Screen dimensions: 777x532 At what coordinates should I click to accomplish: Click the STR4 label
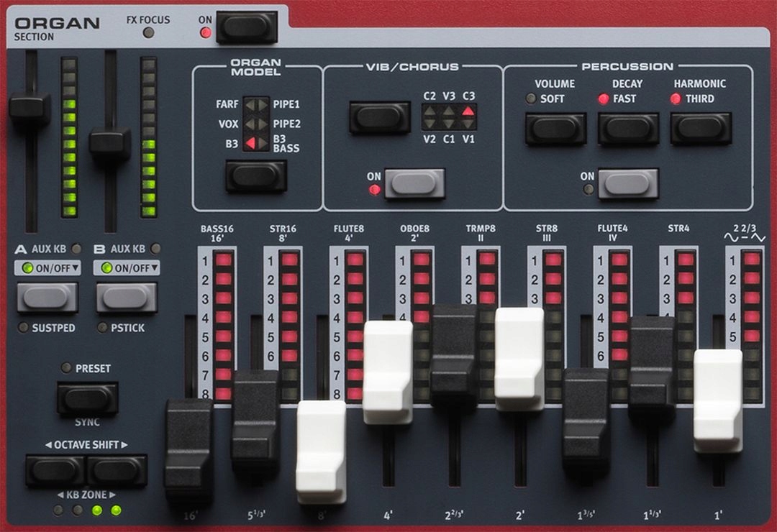(x=678, y=229)
